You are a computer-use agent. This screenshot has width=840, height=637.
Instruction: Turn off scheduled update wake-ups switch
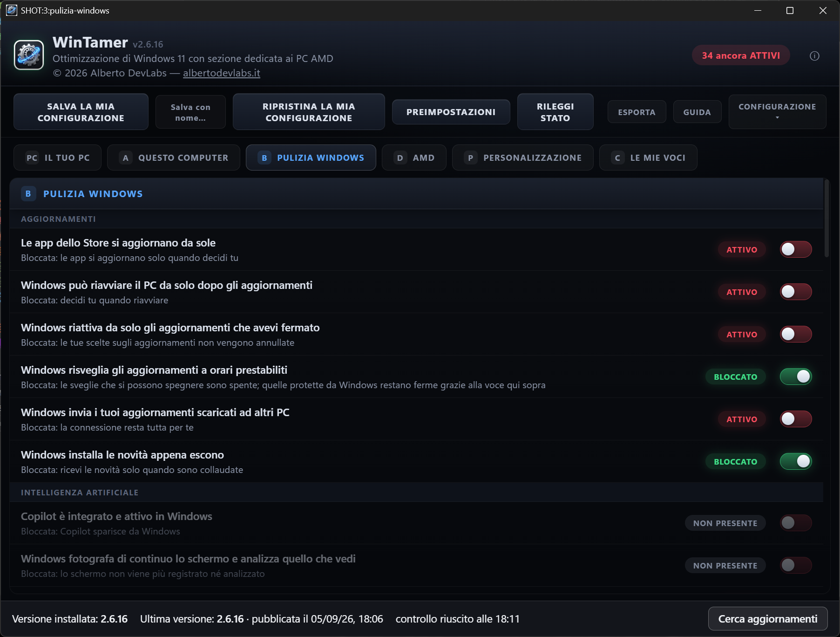coord(796,377)
